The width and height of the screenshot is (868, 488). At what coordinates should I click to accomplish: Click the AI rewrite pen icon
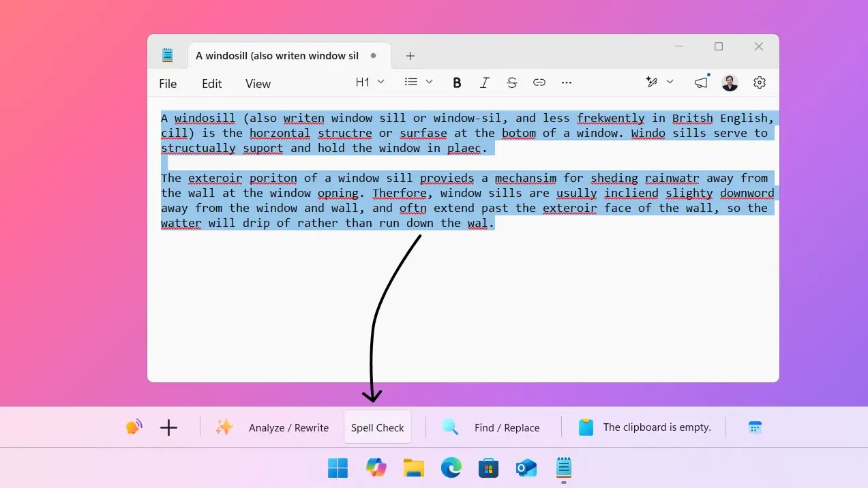[652, 82]
